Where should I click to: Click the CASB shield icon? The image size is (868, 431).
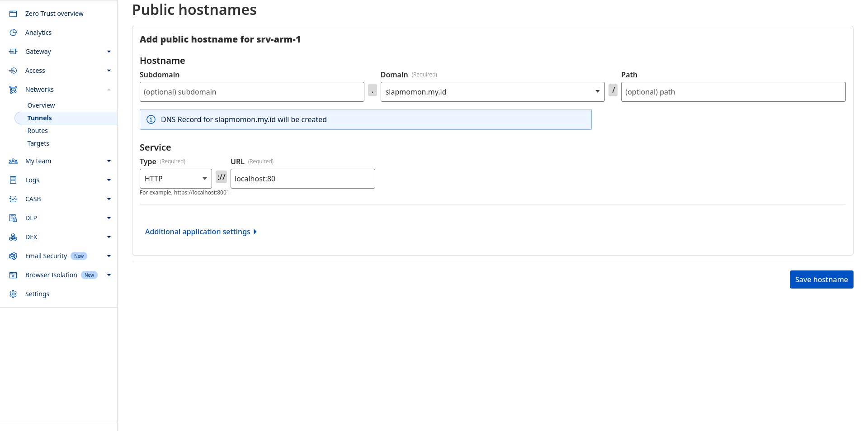tap(13, 199)
